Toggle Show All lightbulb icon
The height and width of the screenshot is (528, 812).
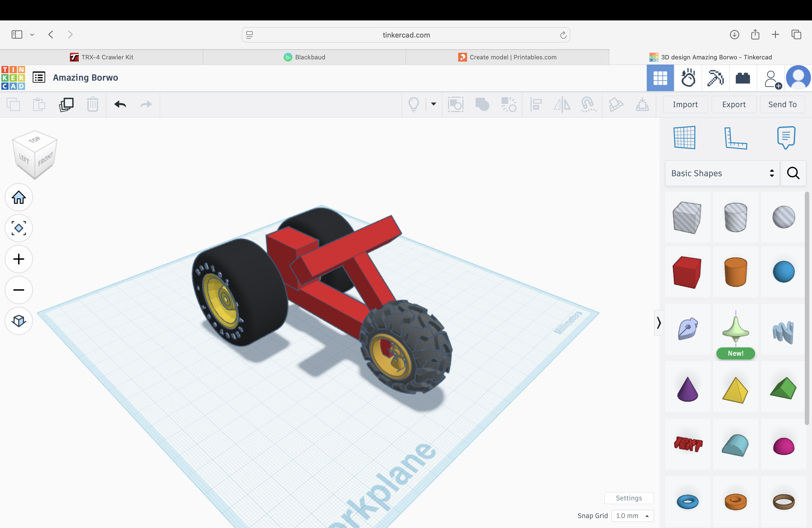(414, 104)
